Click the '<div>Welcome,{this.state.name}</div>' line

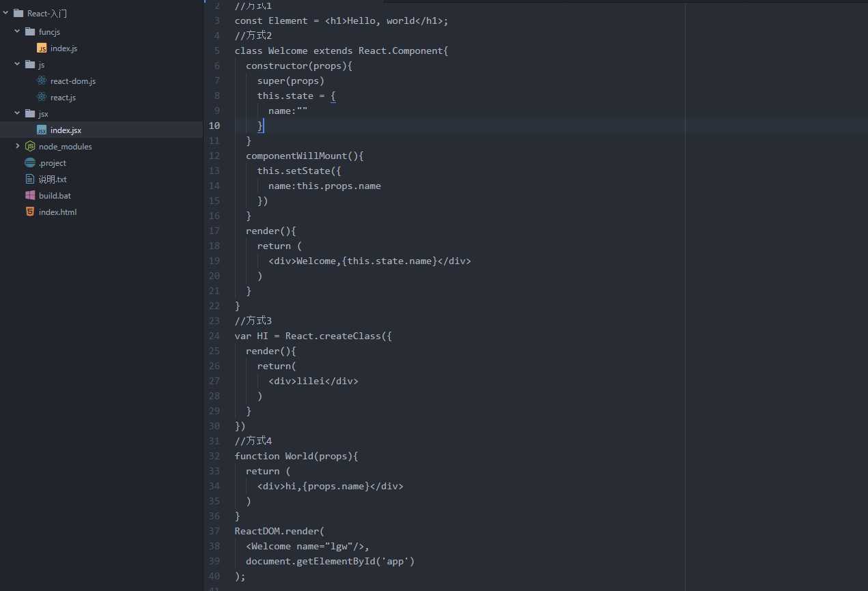(369, 261)
